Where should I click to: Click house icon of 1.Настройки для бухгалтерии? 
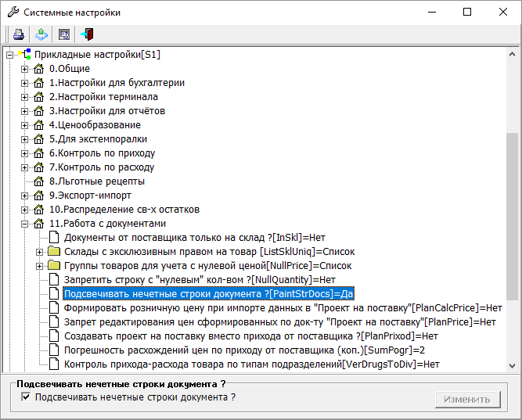click(38, 83)
